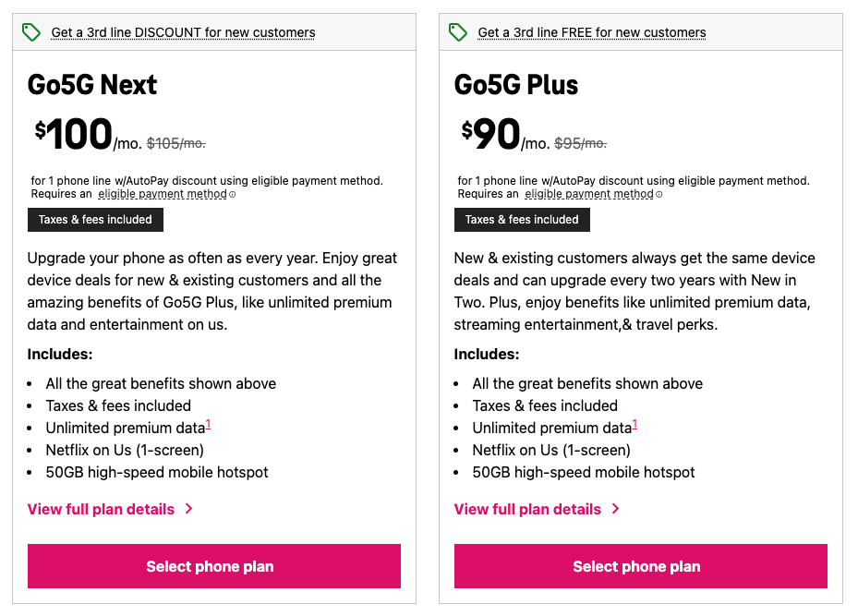This screenshot has width=858, height=616.
Task: Open eligible payment method link under Go5G Plus
Action: (588, 195)
